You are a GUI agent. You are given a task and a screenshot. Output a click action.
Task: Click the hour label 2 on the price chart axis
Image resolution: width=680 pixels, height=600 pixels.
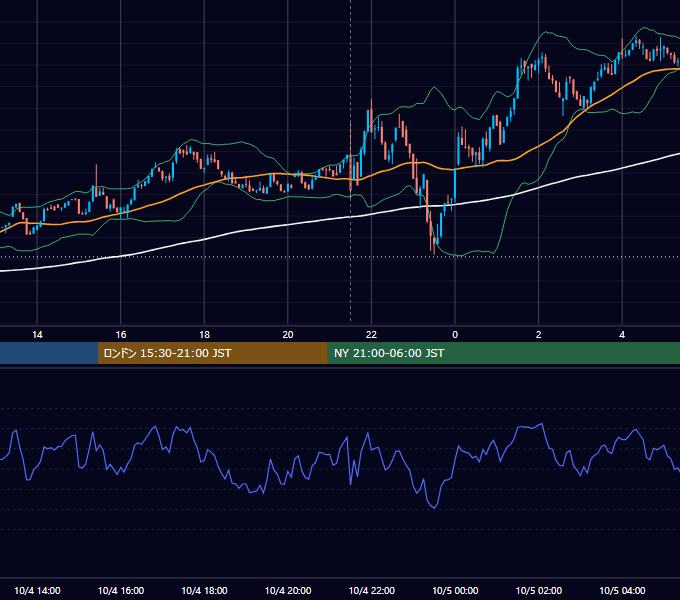[539, 335]
